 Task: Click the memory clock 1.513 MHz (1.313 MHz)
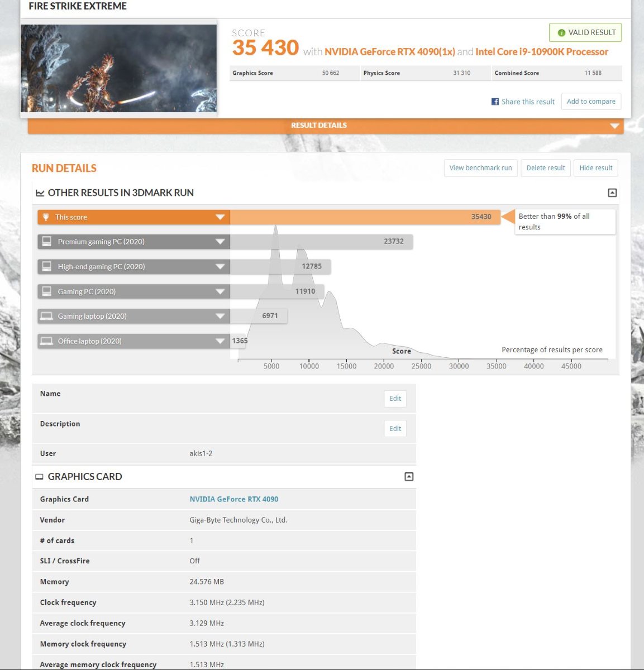[x=227, y=644]
